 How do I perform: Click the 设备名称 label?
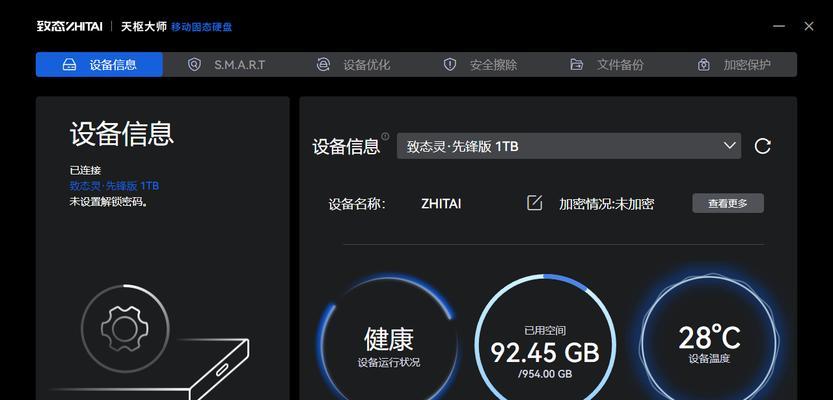coord(357,204)
